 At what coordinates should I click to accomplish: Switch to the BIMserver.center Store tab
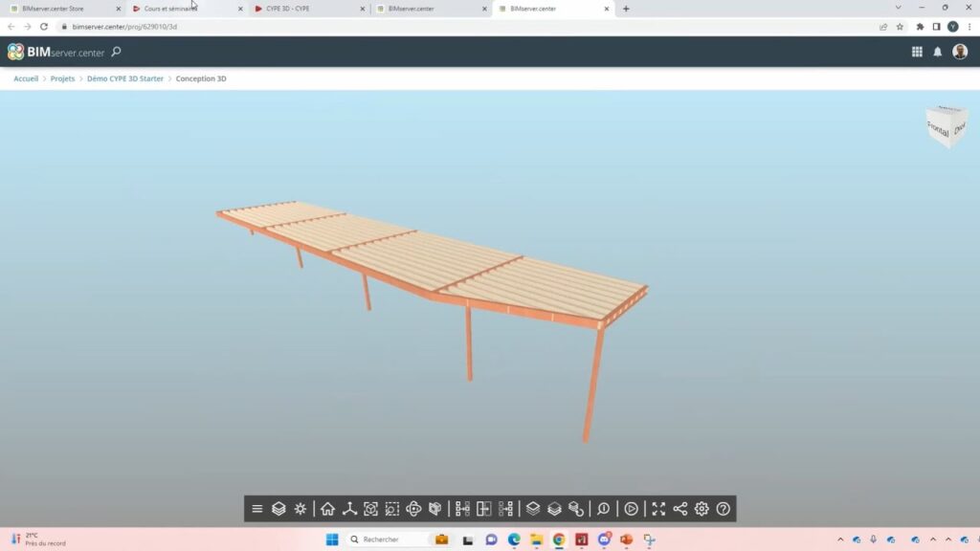pyautogui.click(x=57, y=9)
